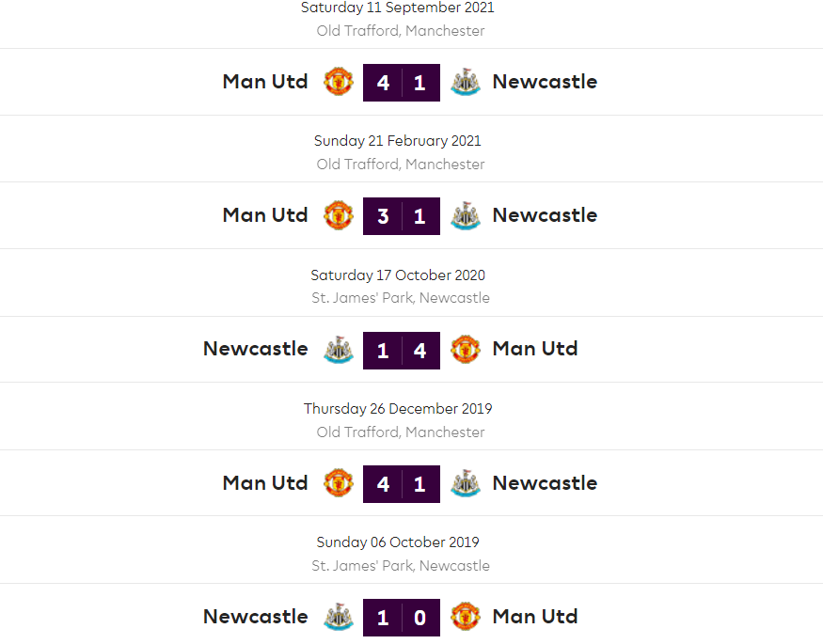Click Newcastle crest in the September 2021 match
The width and height of the screenshot is (823, 644).
click(466, 82)
